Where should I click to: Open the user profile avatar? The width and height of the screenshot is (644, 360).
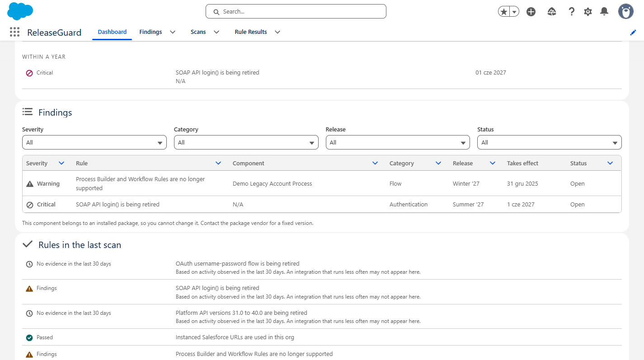(x=626, y=12)
